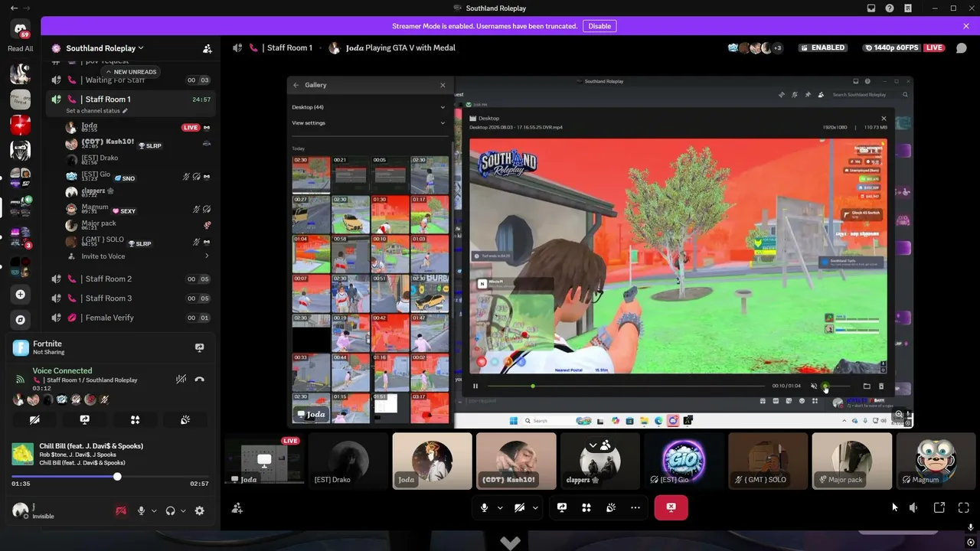
Task: Jump up to NEW UNREADS in channel list
Action: point(130,72)
